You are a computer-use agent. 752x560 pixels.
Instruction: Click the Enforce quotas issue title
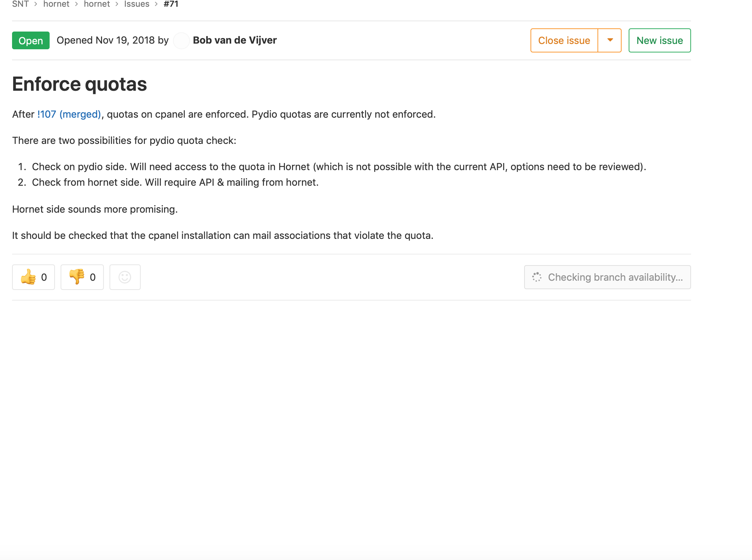79,84
